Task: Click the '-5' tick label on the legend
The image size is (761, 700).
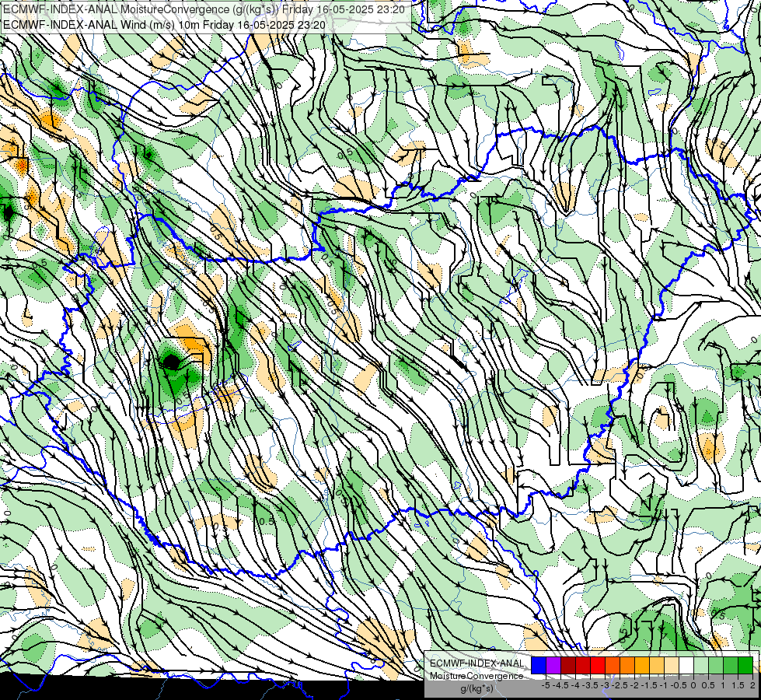Action: (x=546, y=685)
